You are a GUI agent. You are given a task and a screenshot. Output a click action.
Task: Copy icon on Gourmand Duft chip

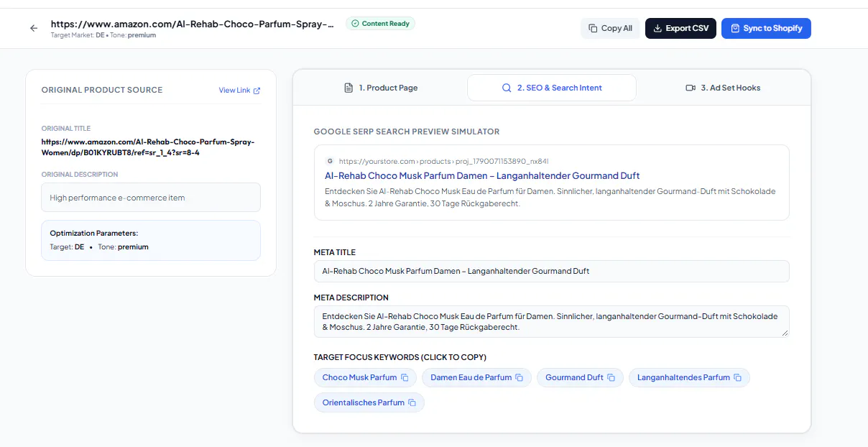click(611, 377)
